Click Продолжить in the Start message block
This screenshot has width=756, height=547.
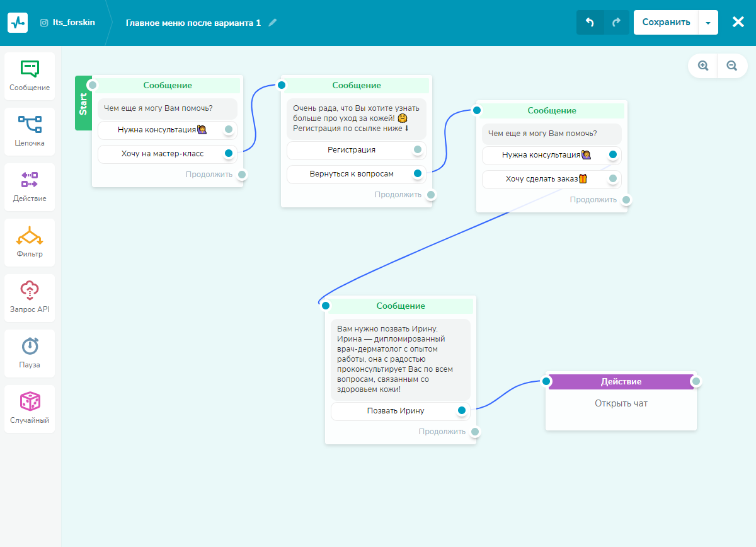coord(209,175)
